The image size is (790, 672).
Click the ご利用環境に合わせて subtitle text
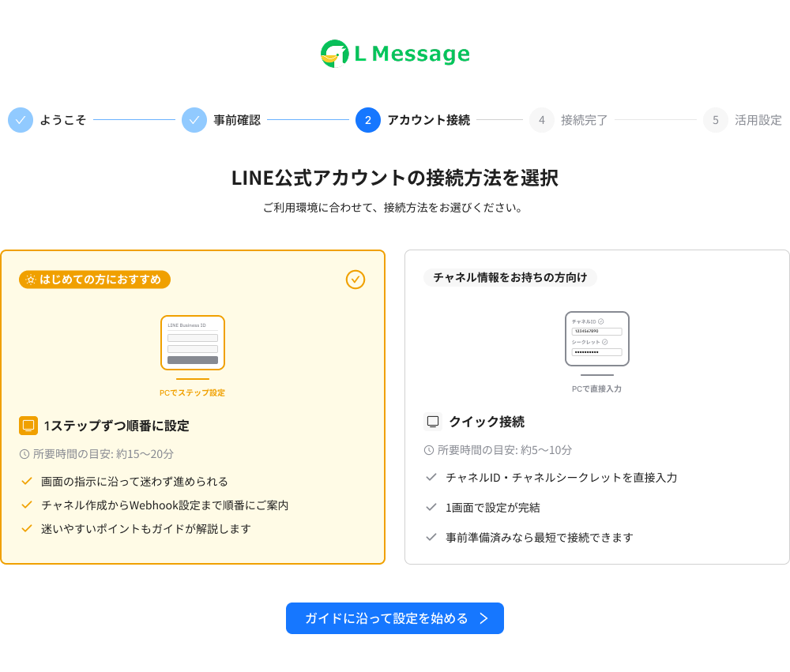point(393,208)
